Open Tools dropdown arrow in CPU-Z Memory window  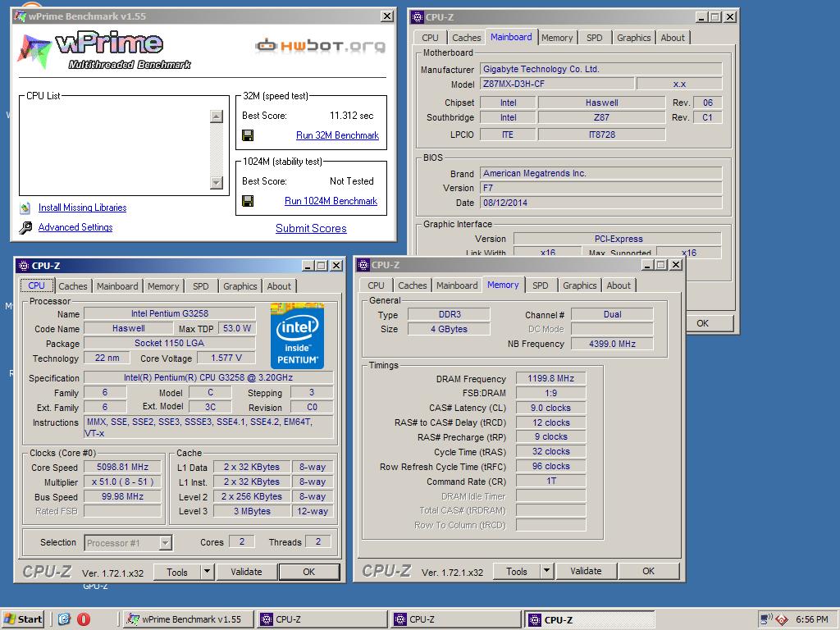click(x=546, y=572)
